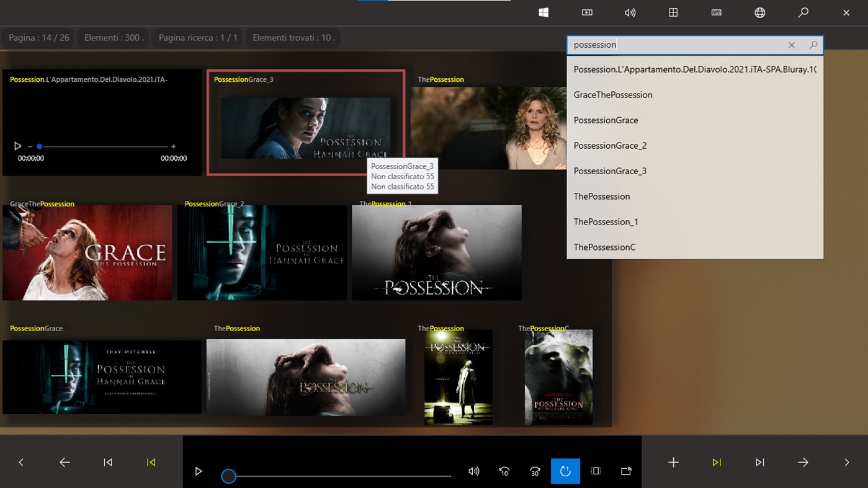
Task: Clear the search box with the X
Action: point(792,45)
